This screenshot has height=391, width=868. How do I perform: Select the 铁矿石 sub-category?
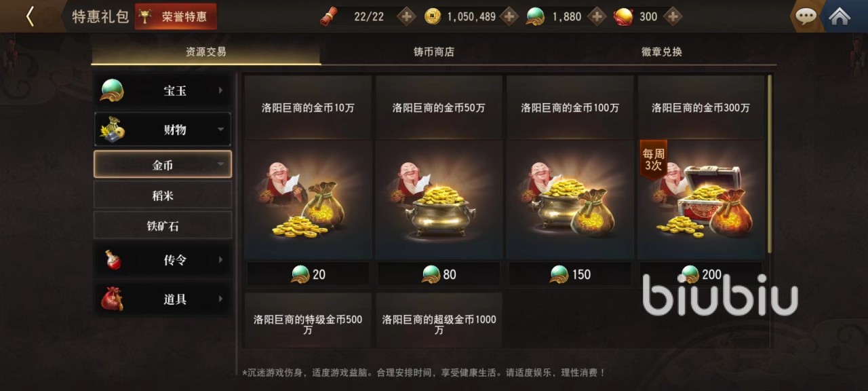(163, 225)
